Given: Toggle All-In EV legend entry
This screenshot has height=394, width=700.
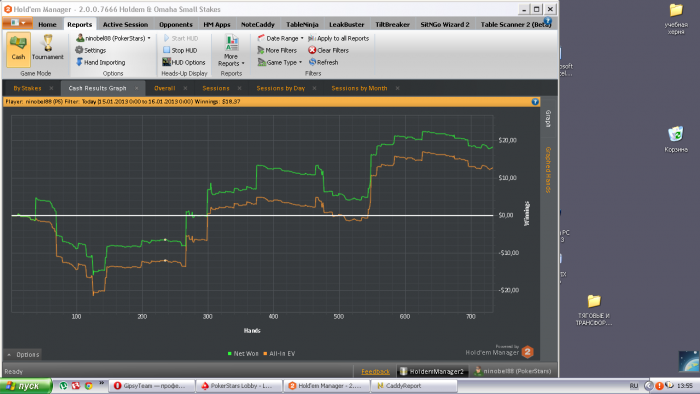Looking at the screenshot, I should 279,353.
